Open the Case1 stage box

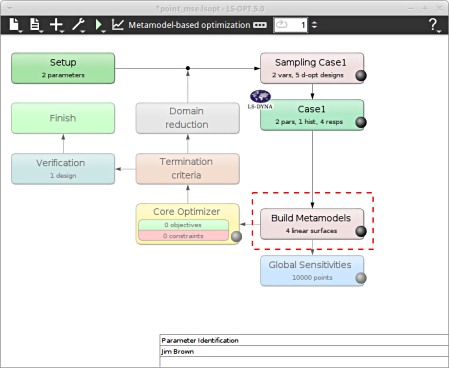(312, 115)
